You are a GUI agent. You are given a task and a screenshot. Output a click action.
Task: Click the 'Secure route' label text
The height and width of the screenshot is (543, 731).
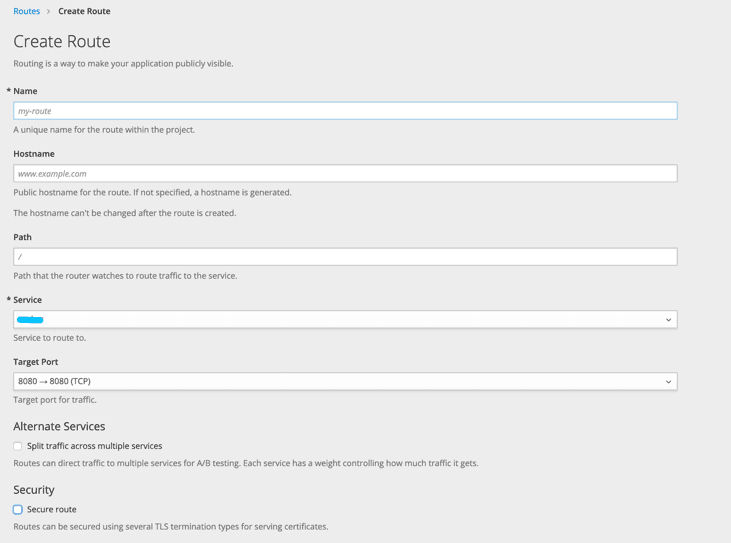(52, 509)
